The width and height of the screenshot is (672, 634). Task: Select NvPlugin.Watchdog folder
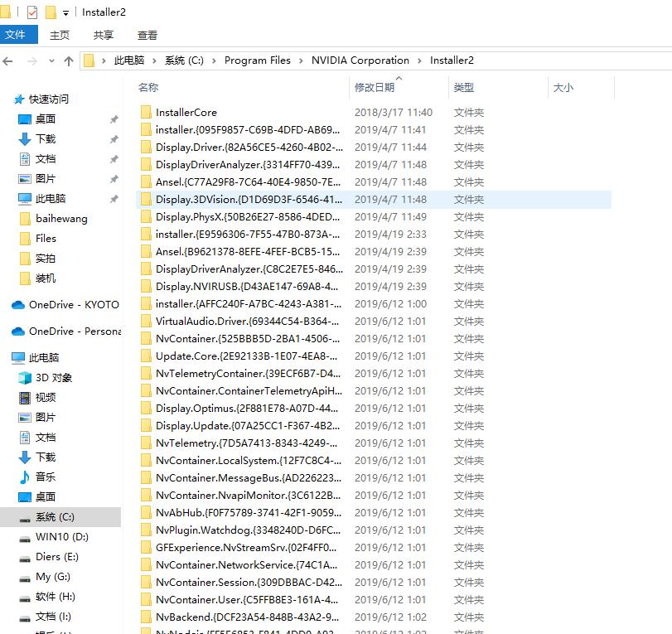click(x=248, y=530)
